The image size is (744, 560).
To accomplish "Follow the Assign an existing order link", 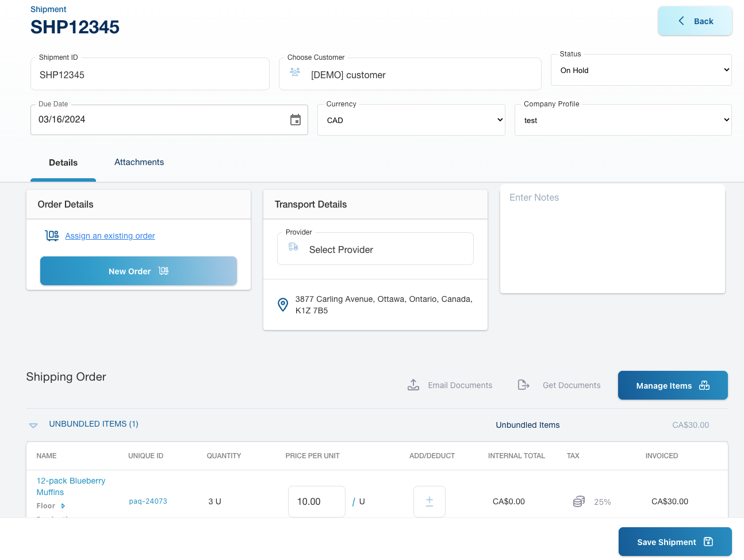I will [x=110, y=236].
